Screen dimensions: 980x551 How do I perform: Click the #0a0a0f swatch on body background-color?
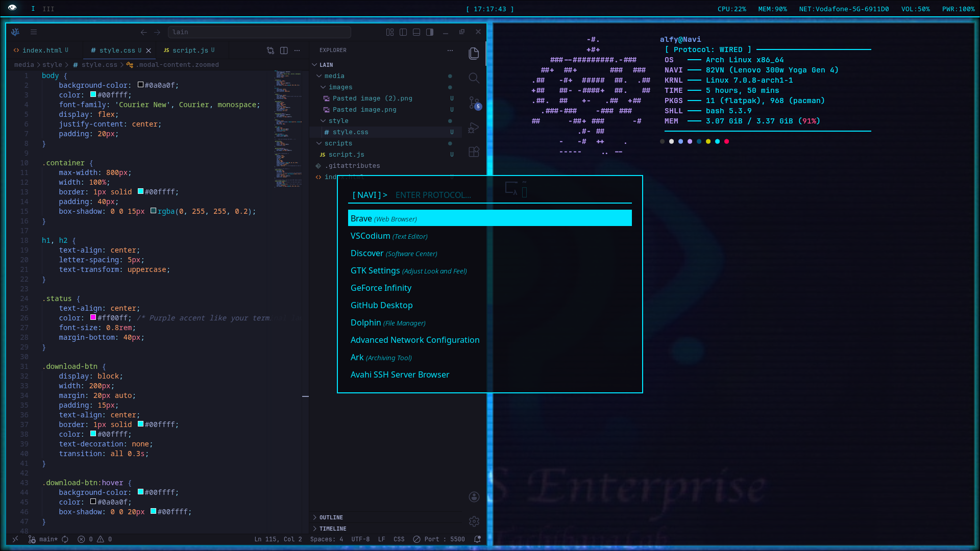(140, 85)
